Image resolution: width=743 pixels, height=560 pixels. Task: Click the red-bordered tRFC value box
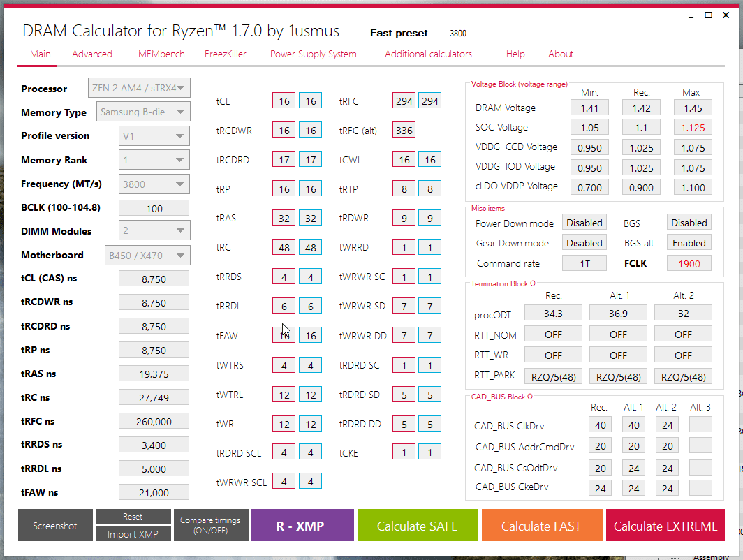404,101
